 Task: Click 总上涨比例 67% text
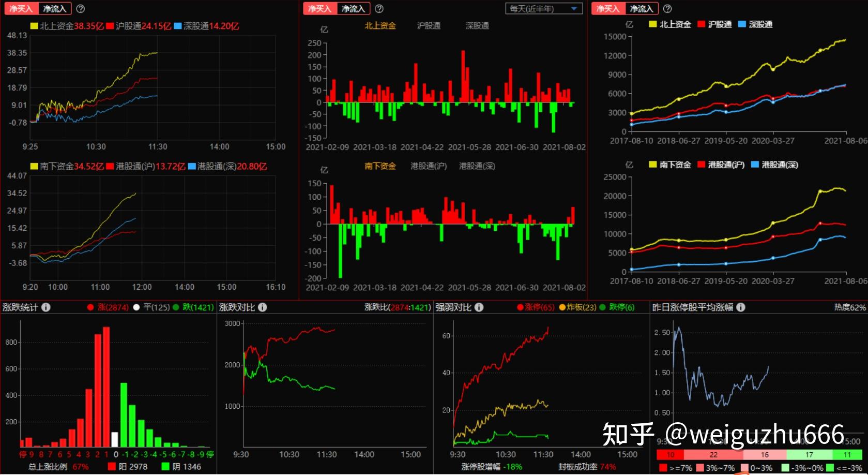pos(58,467)
